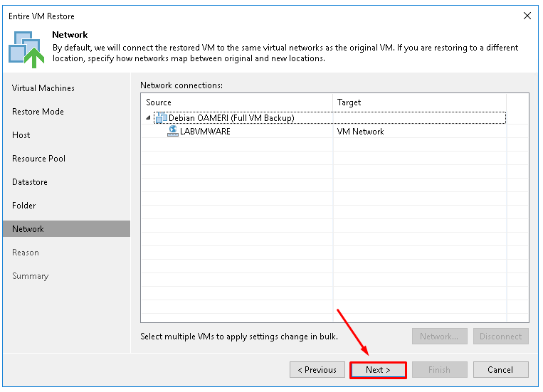Screen dimensions: 543x392
Task: Click the Network... mapping button
Action: tap(440, 337)
